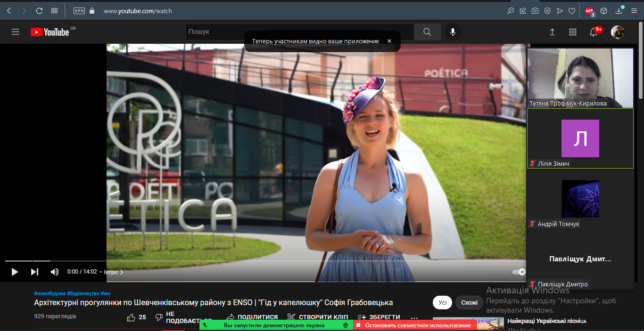644x331 pixels.
Task: Expand the Інтро chapter chevron
Action: (x=122, y=272)
